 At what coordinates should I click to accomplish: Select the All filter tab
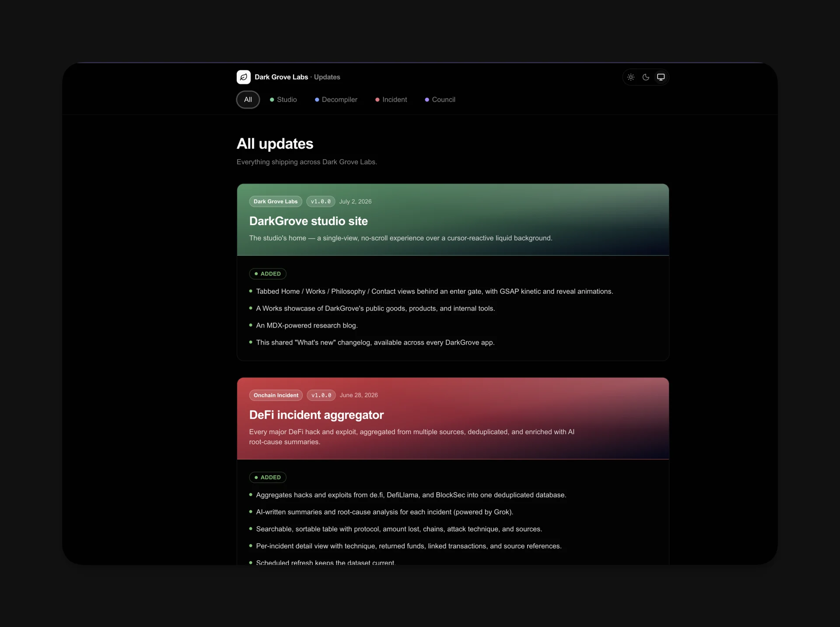248,100
